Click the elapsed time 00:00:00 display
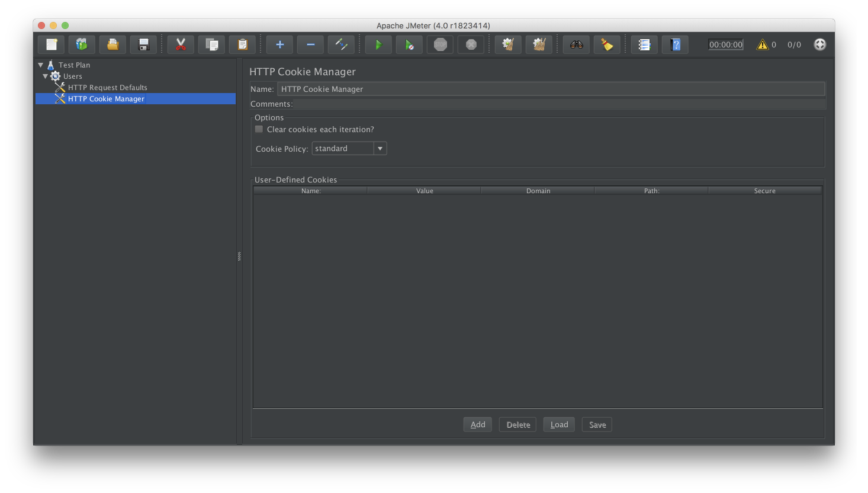Viewport: 868px width, 493px height. (726, 44)
